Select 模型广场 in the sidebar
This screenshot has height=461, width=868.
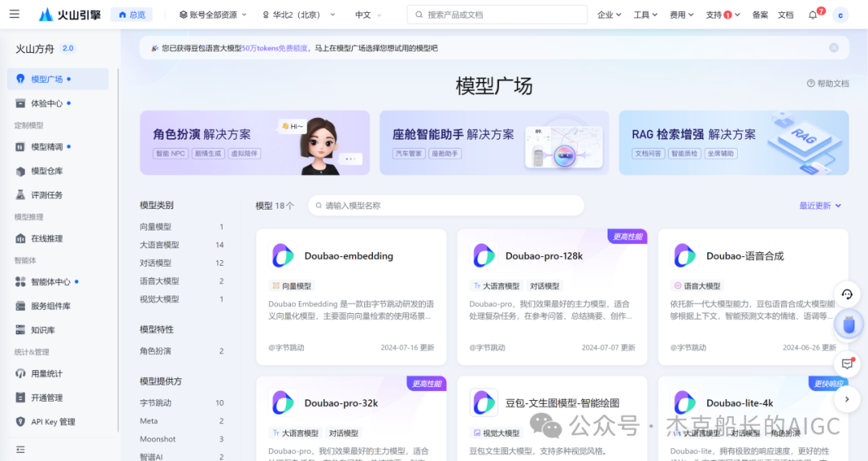pyautogui.click(x=58, y=80)
